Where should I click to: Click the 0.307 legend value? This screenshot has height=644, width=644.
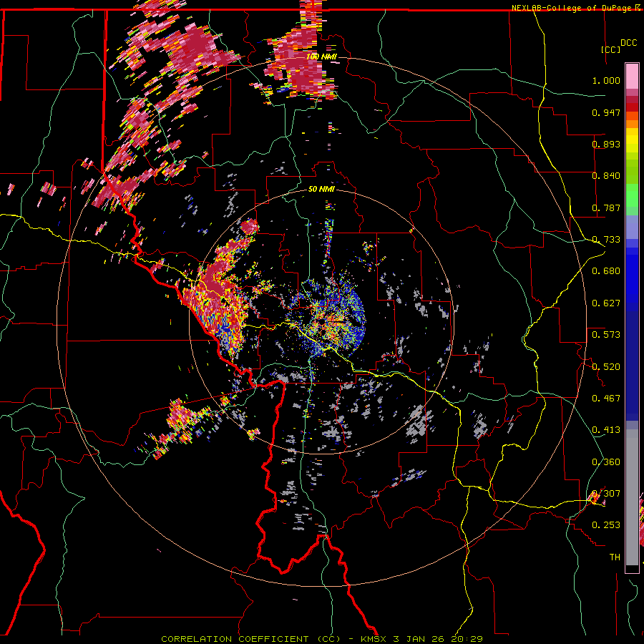coord(606,494)
